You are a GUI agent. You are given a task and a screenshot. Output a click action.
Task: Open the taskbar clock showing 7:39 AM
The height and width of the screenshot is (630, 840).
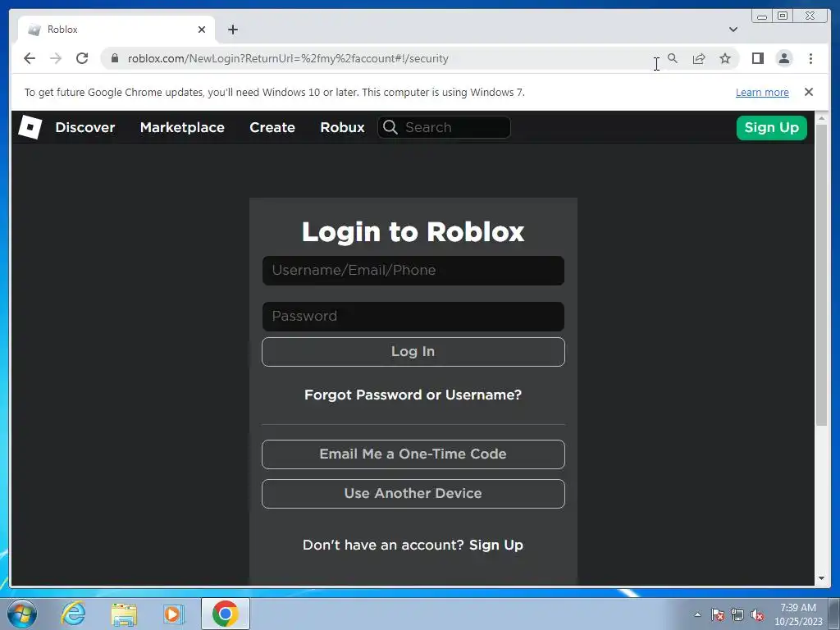[x=798, y=614]
